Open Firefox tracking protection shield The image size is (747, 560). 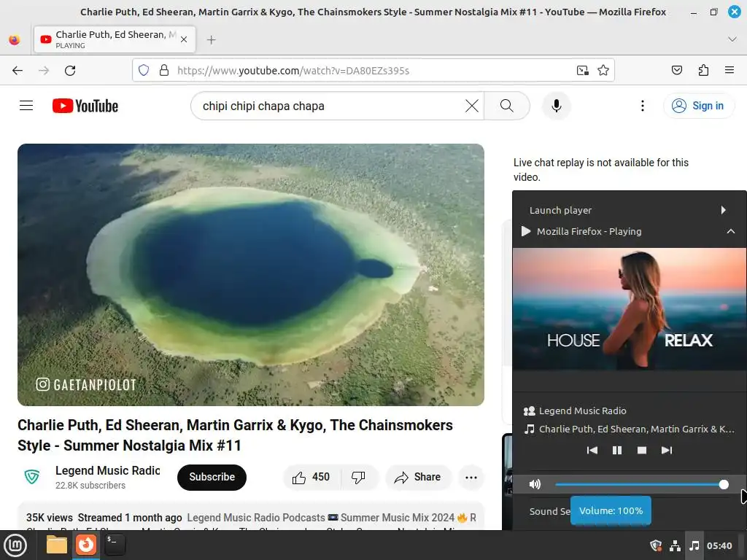(x=144, y=71)
